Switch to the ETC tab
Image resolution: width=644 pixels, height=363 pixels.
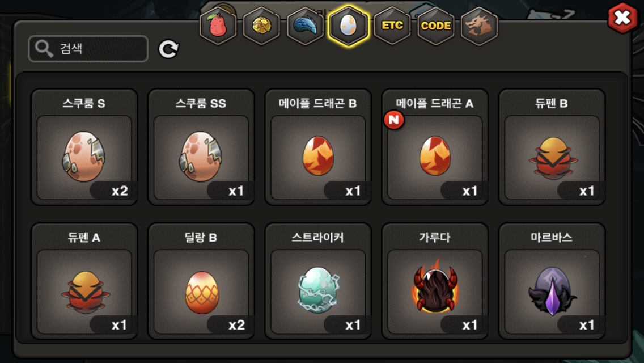(392, 26)
